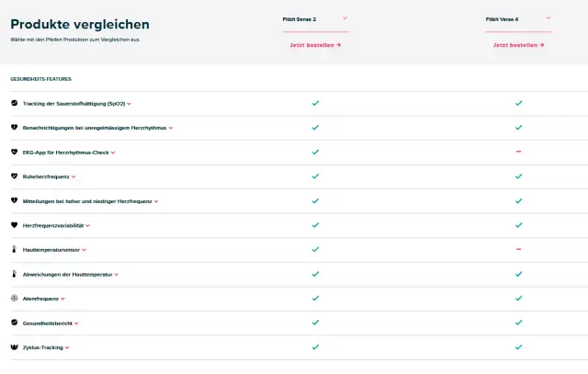
Task: Click the Gesundheitsbericht report icon
Action: [x=14, y=323]
